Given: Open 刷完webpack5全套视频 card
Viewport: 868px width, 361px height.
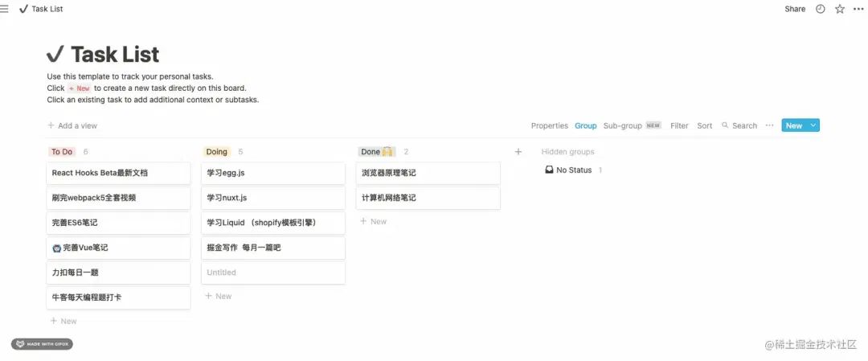Looking at the screenshot, I should point(119,199).
